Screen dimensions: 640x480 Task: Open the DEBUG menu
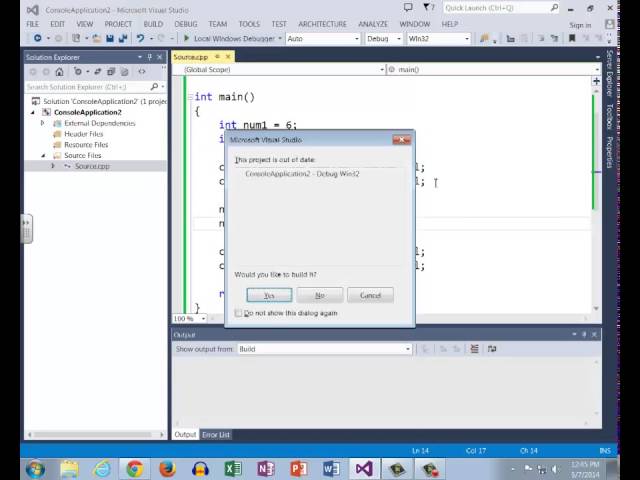[x=186, y=24]
